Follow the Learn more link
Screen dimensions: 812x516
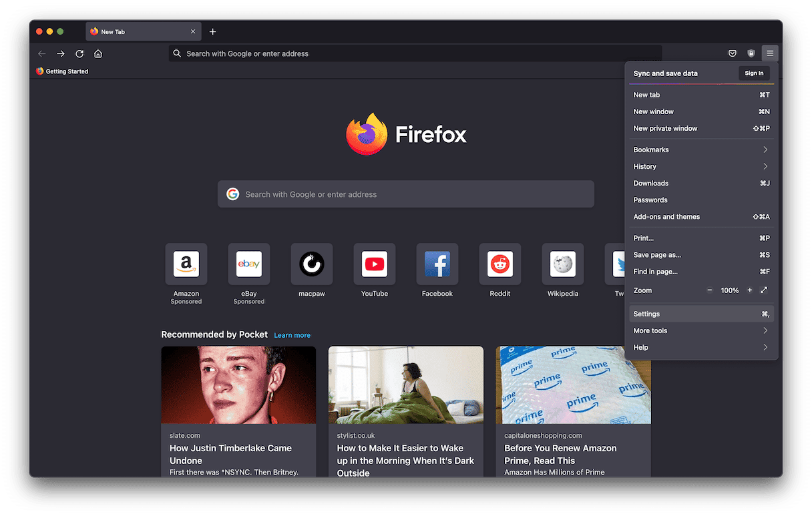[x=292, y=335]
